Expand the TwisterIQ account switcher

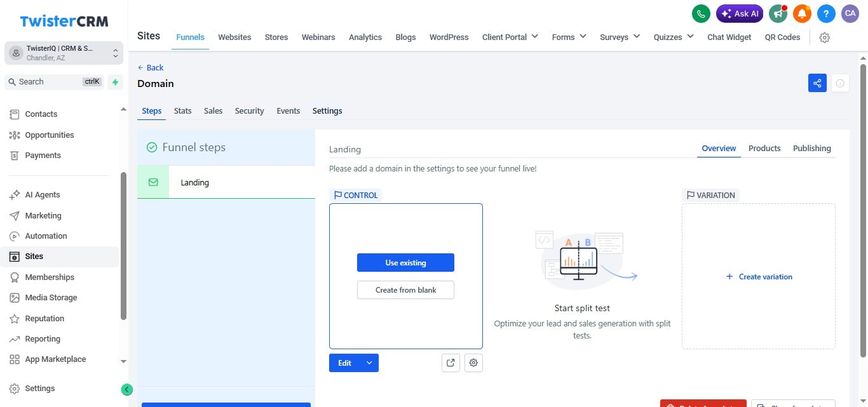64,53
